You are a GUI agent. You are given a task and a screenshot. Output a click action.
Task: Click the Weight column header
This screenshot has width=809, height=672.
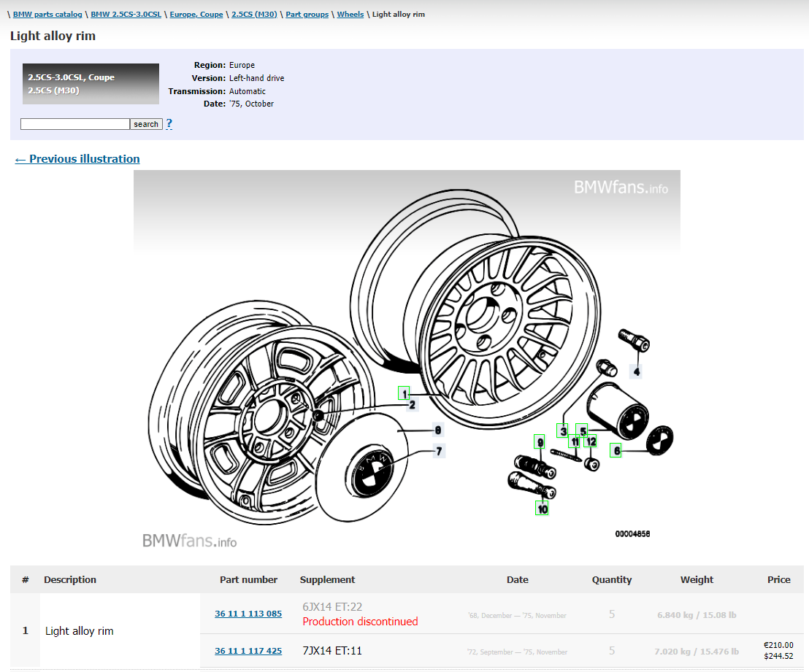coord(697,579)
